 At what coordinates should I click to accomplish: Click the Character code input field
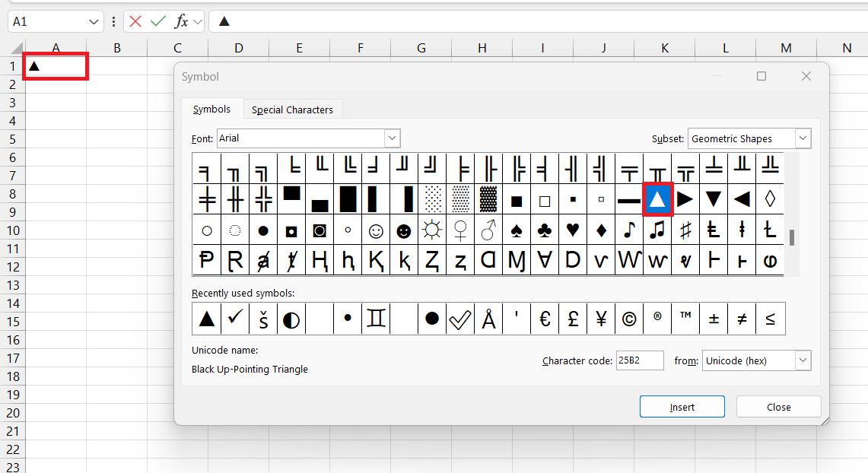click(x=640, y=360)
